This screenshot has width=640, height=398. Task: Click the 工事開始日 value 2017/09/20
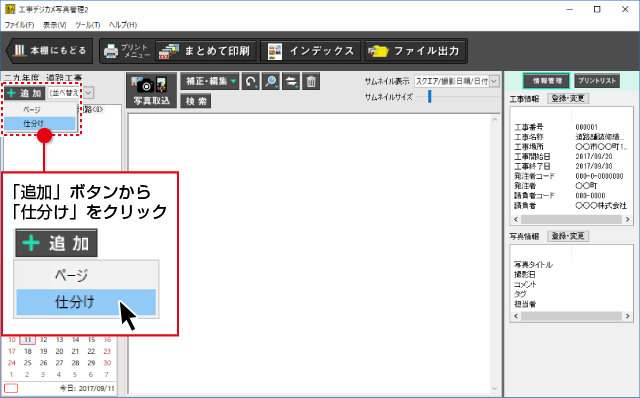pyautogui.click(x=593, y=156)
